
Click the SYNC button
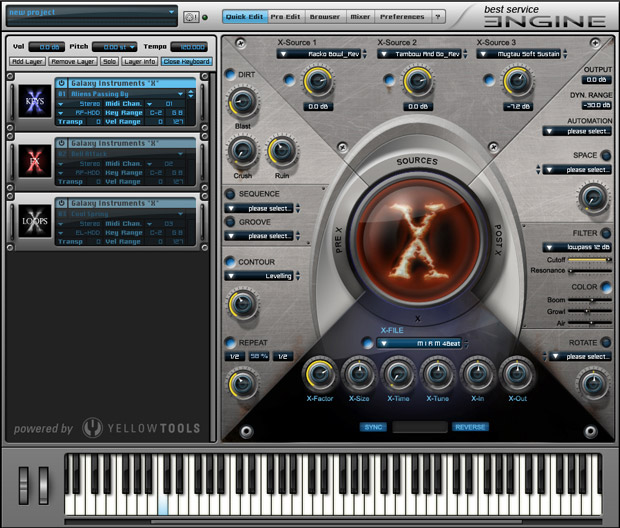pyautogui.click(x=373, y=427)
